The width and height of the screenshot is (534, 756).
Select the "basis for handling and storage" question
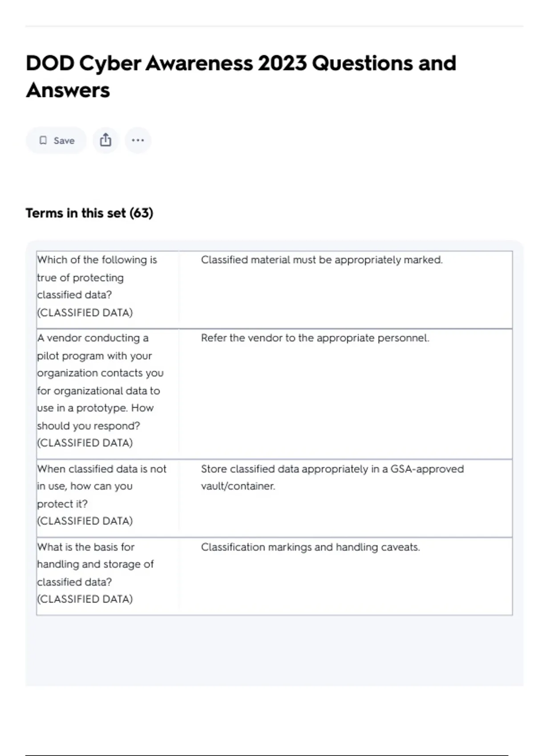(x=95, y=564)
